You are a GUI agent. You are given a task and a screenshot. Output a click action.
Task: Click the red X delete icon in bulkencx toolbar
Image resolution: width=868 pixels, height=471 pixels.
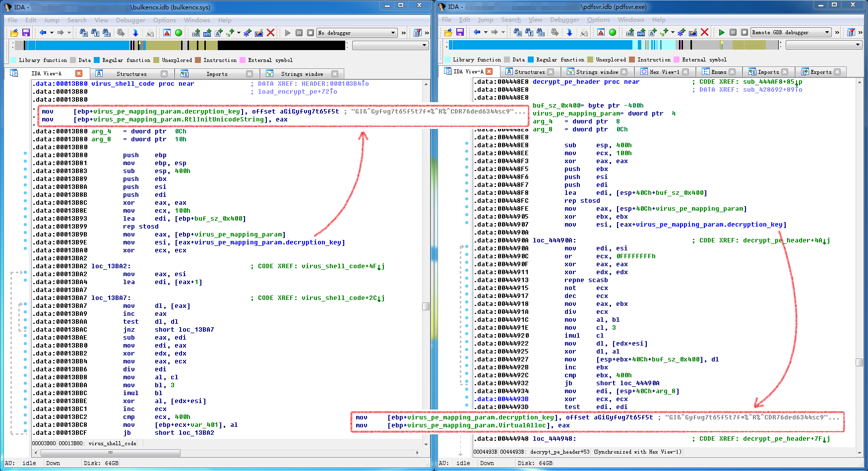point(270,33)
